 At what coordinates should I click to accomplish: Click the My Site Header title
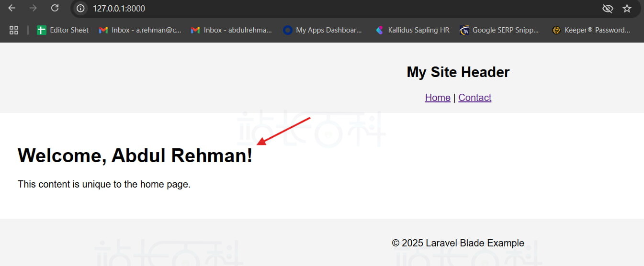[458, 72]
